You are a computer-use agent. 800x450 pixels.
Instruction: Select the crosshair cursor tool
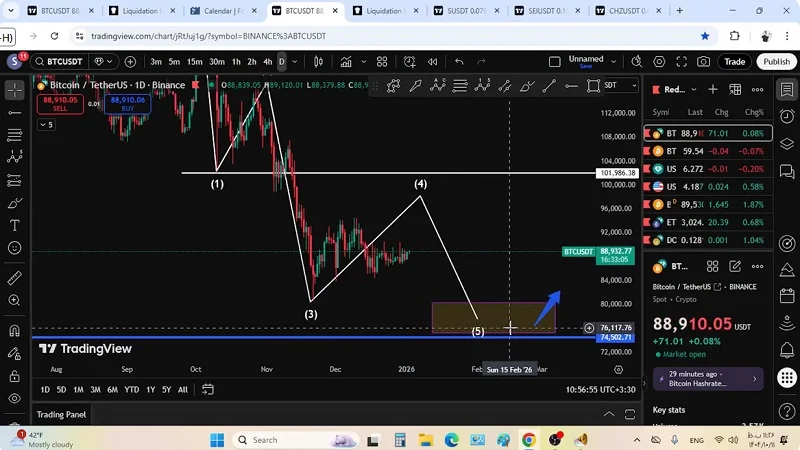tap(14, 90)
